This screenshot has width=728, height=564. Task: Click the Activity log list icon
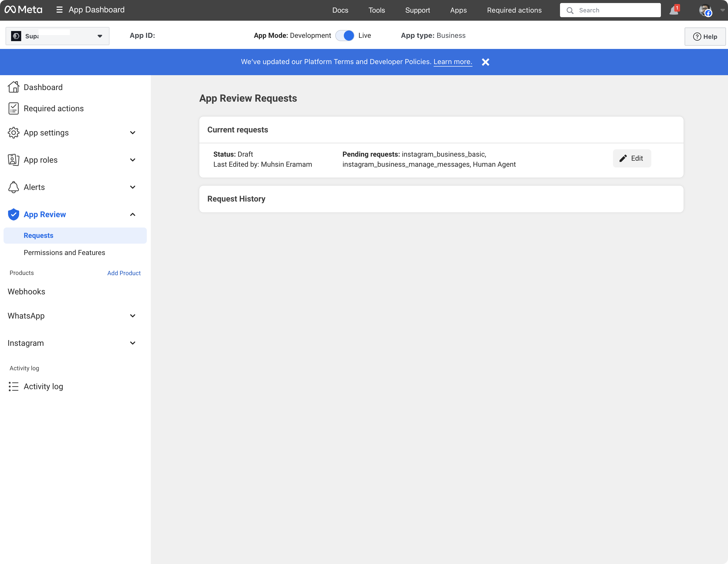click(x=13, y=386)
